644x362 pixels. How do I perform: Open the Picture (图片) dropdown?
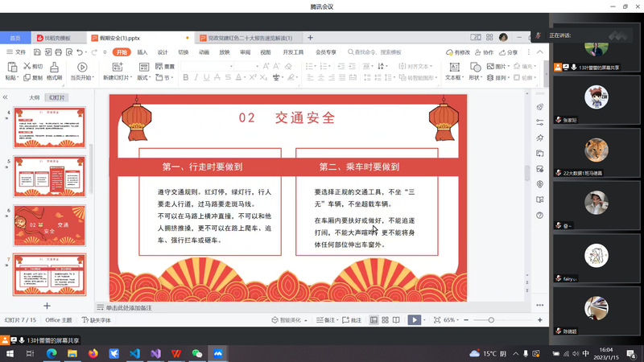pyautogui.click(x=498, y=66)
